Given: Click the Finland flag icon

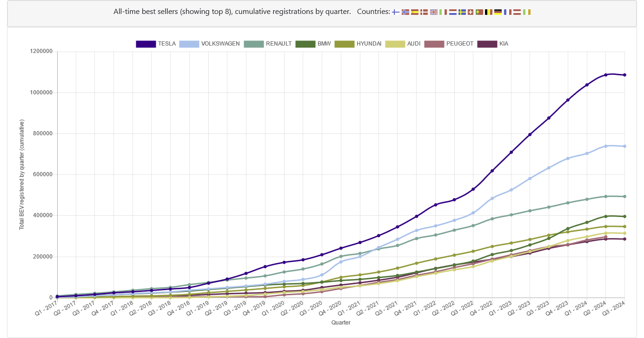Looking at the screenshot, I should point(396,12).
